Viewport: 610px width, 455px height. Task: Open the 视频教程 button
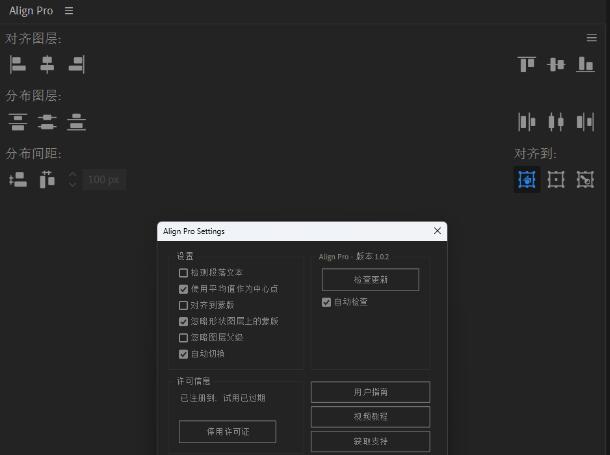[x=370, y=416]
